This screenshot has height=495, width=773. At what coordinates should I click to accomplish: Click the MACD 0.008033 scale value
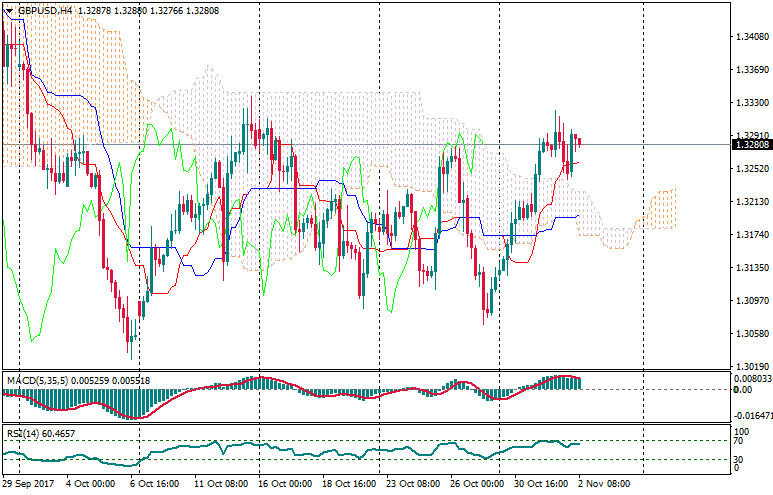752,379
